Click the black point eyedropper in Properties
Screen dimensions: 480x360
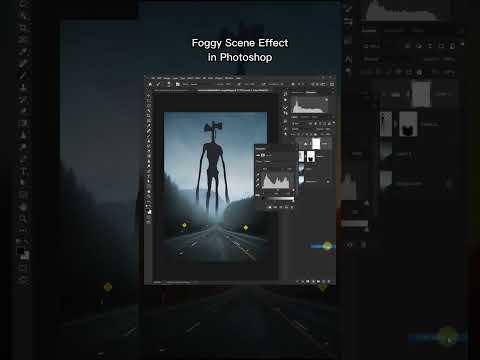click(x=258, y=175)
